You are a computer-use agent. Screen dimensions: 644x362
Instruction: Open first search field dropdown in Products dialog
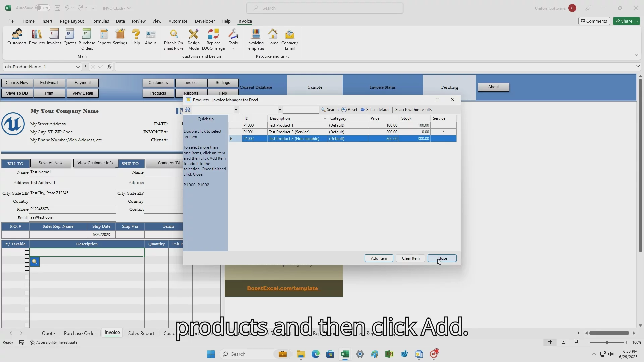[x=236, y=110]
